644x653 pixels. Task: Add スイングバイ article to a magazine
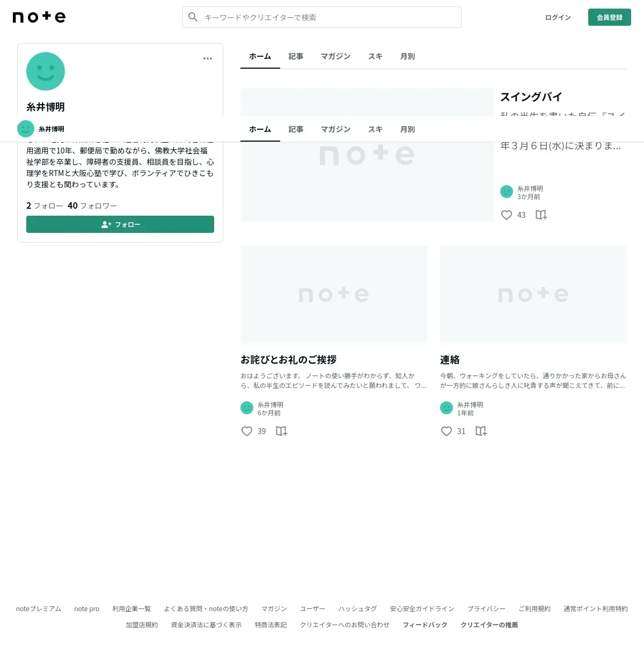point(541,215)
